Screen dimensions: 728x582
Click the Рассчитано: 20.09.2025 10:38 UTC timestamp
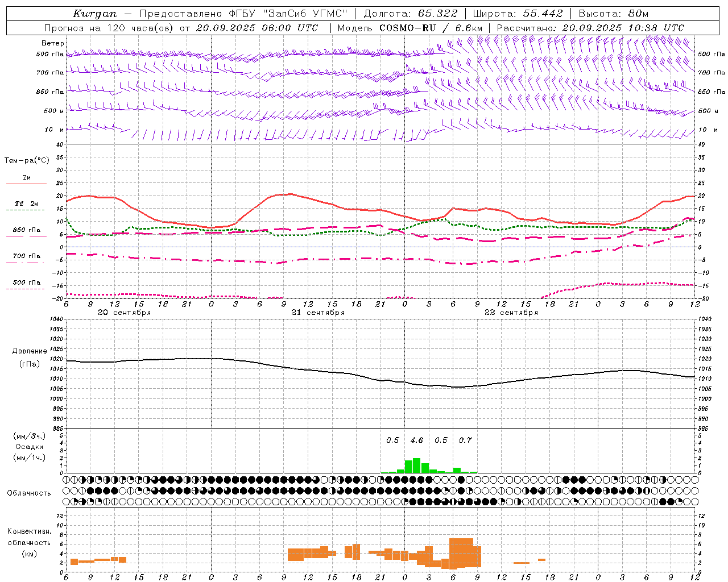pos(590,28)
